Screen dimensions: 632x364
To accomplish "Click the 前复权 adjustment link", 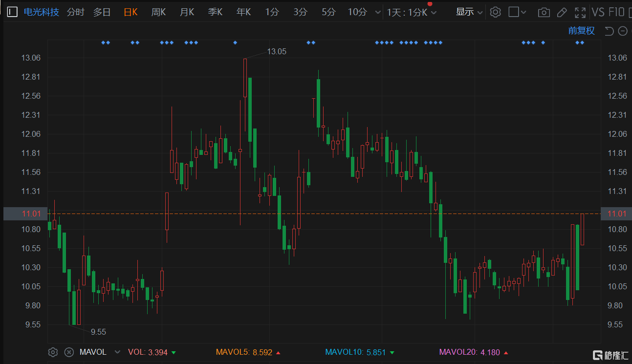I will click(581, 30).
